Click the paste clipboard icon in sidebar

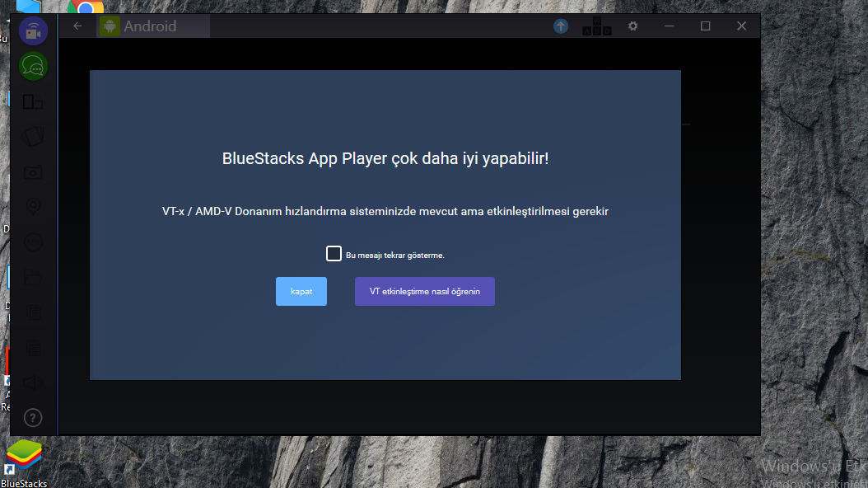33,348
